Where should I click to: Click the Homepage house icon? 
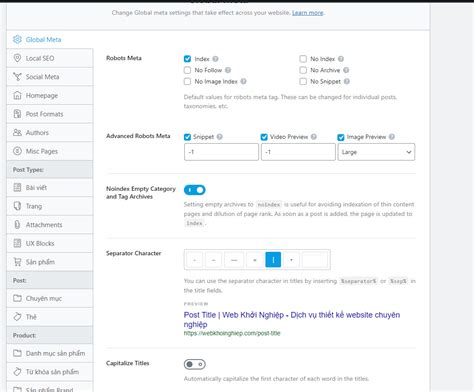click(17, 95)
